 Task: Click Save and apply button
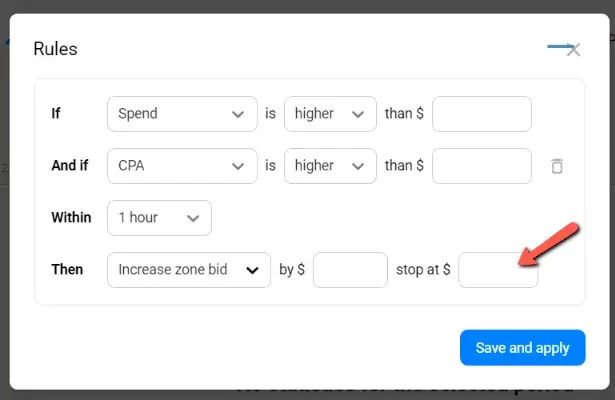coord(522,347)
